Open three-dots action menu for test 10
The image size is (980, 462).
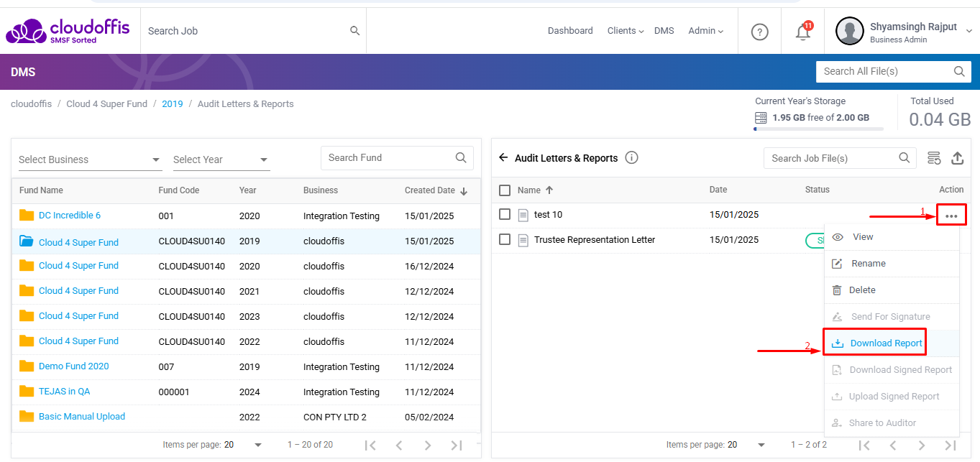click(951, 216)
